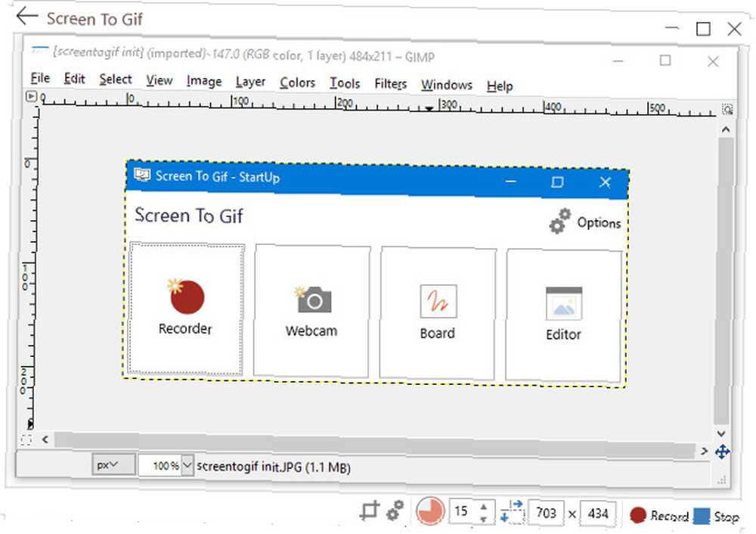
Task: Go back with the Screen To Gif arrow
Action: click(27, 17)
